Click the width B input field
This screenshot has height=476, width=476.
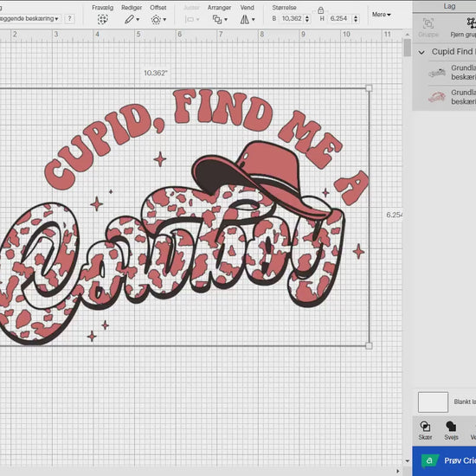[x=292, y=19]
